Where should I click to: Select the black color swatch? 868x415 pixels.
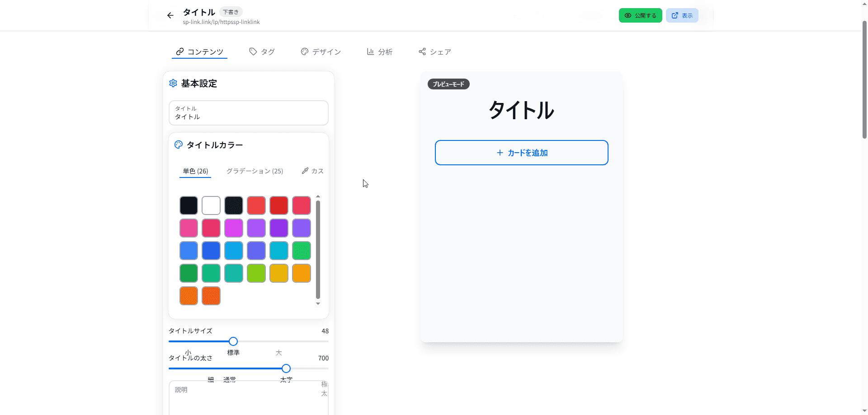pyautogui.click(x=189, y=205)
